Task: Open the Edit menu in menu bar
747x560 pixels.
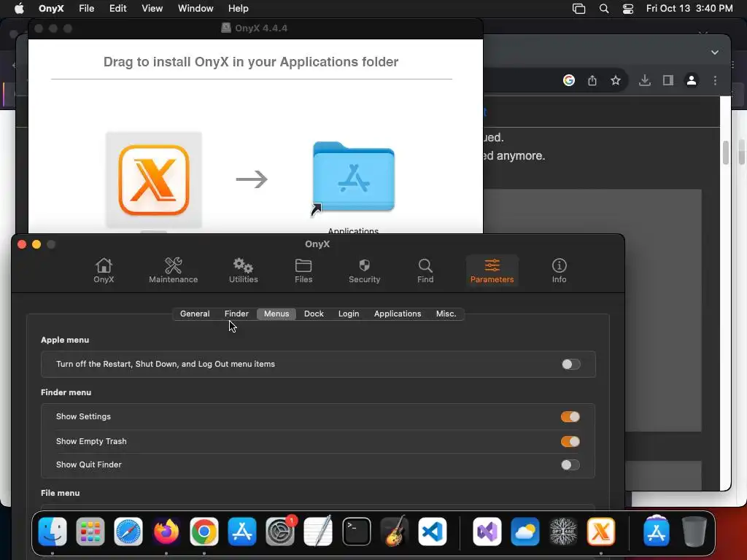Action: (x=117, y=9)
